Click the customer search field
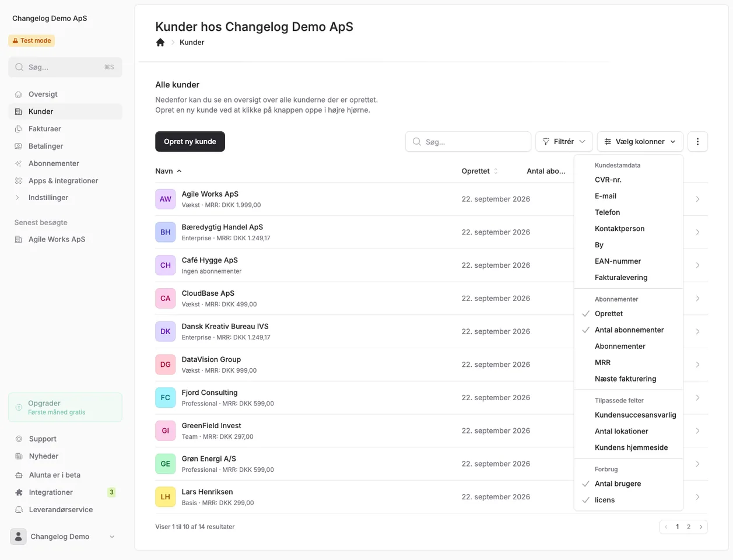This screenshot has width=733, height=560. coord(468,141)
